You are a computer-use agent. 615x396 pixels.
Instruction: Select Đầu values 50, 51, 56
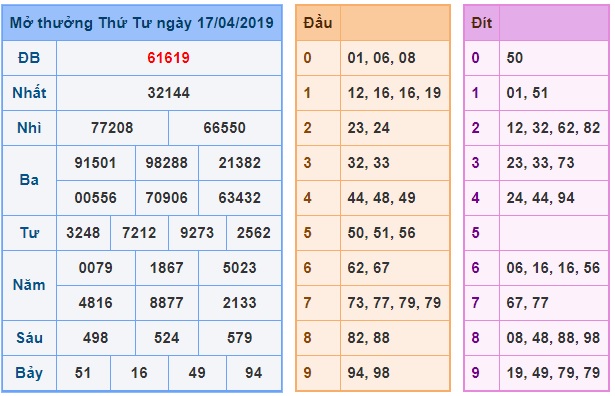click(x=381, y=233)
